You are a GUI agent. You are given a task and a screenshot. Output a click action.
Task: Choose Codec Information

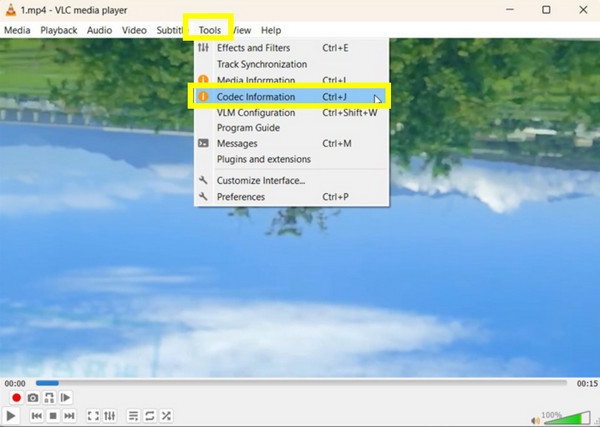[x=292, y=97]
